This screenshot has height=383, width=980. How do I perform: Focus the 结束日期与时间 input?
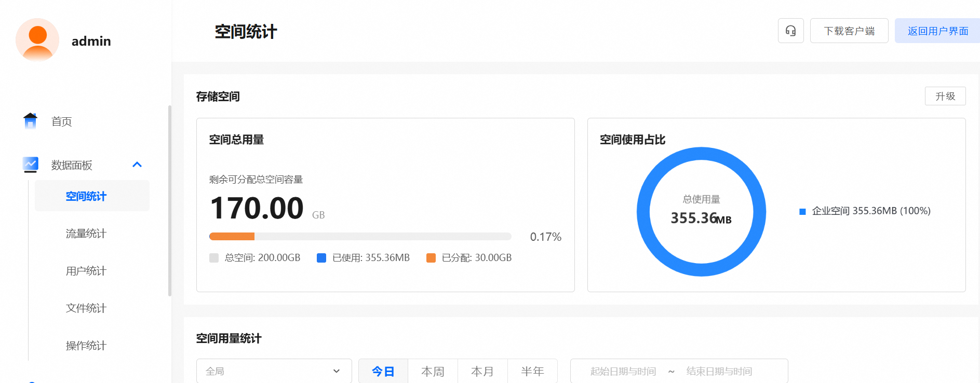(x=719, y=371)
